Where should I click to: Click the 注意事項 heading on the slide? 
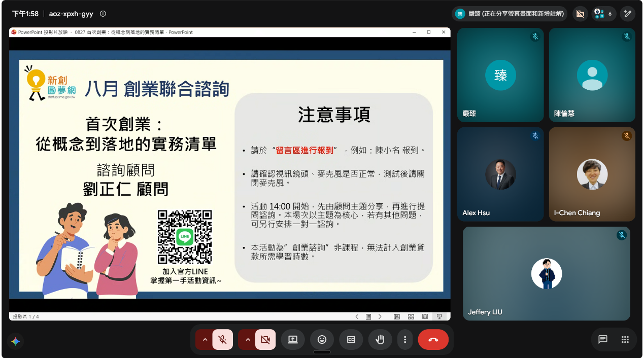pos(334,115)
